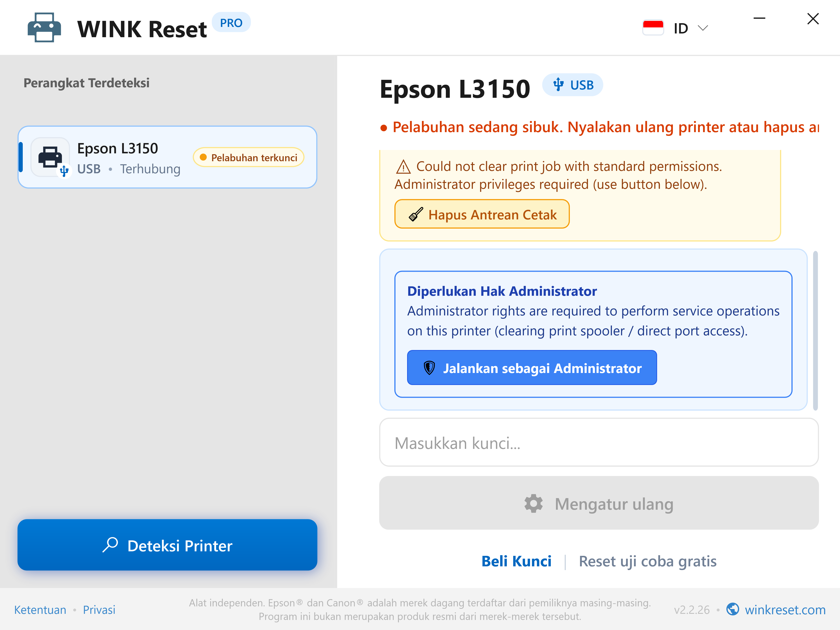Open the Privasi link

point(99,609)
